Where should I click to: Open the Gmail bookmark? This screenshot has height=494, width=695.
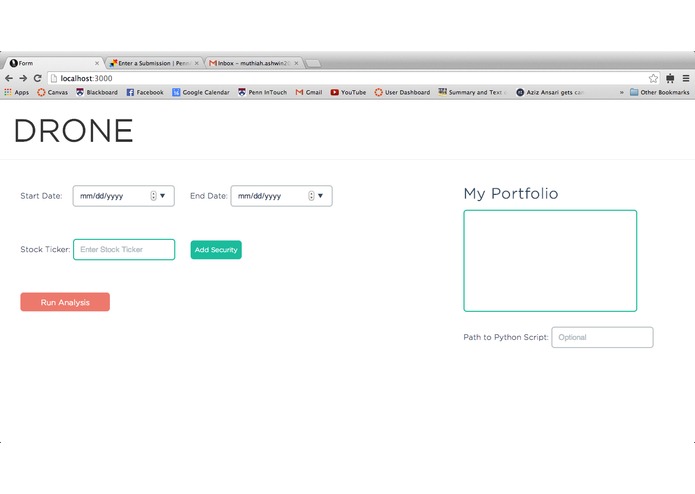tap(309, 92)
